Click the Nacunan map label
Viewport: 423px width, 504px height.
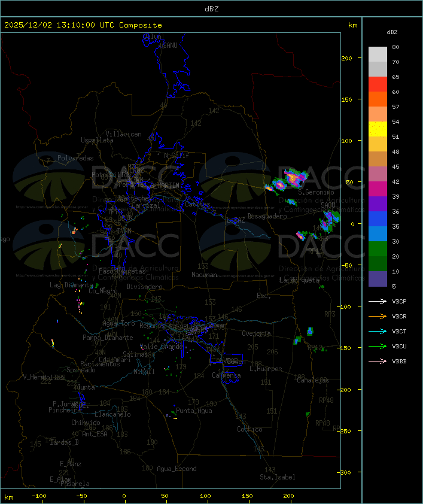(204, 275)
